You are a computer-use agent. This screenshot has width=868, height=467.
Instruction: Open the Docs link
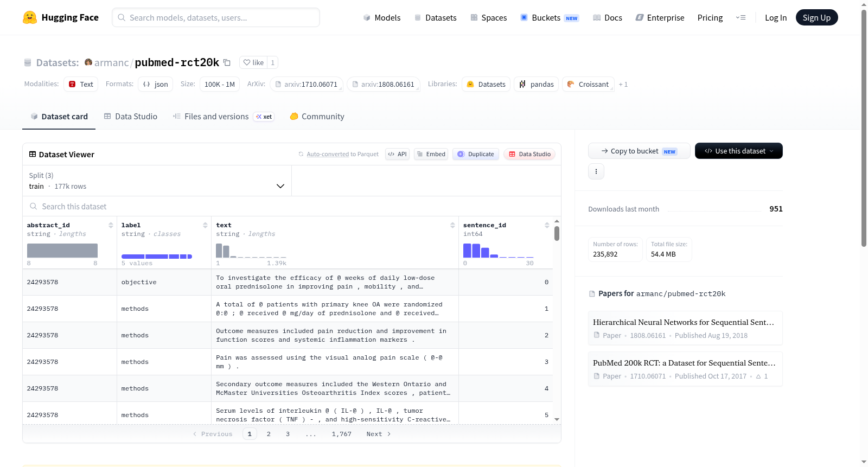(x=607, y=18)
